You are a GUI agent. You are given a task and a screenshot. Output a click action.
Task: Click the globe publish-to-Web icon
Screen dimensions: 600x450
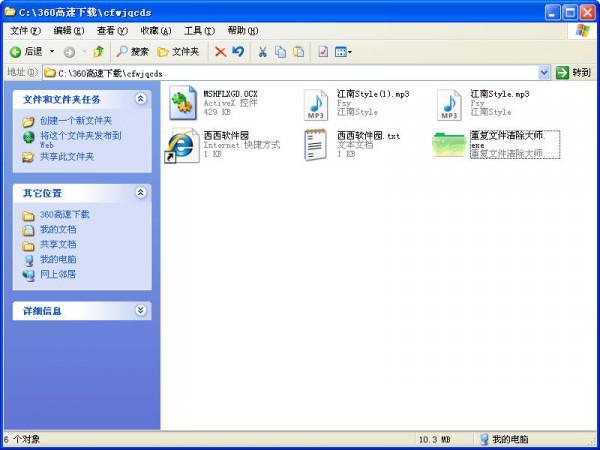tap(28, 137)
